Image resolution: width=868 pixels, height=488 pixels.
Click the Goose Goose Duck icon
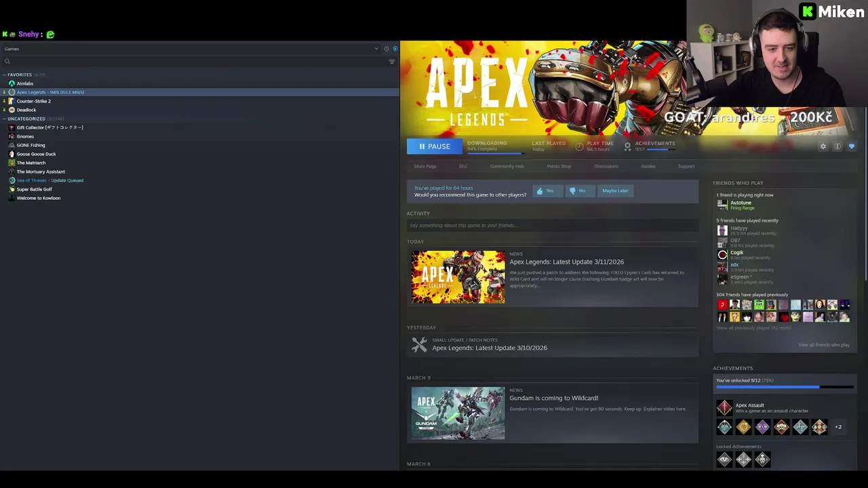click(x=12, y=154)
